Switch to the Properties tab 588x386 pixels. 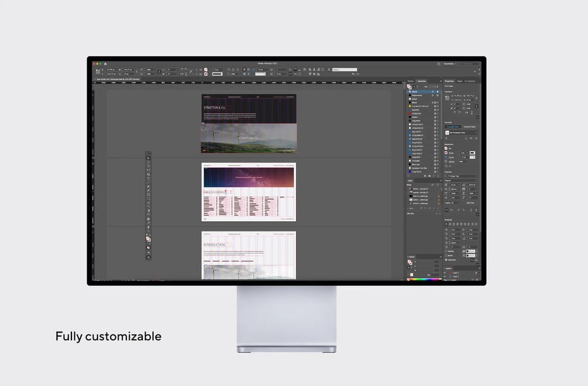click(x=449, y=81)
